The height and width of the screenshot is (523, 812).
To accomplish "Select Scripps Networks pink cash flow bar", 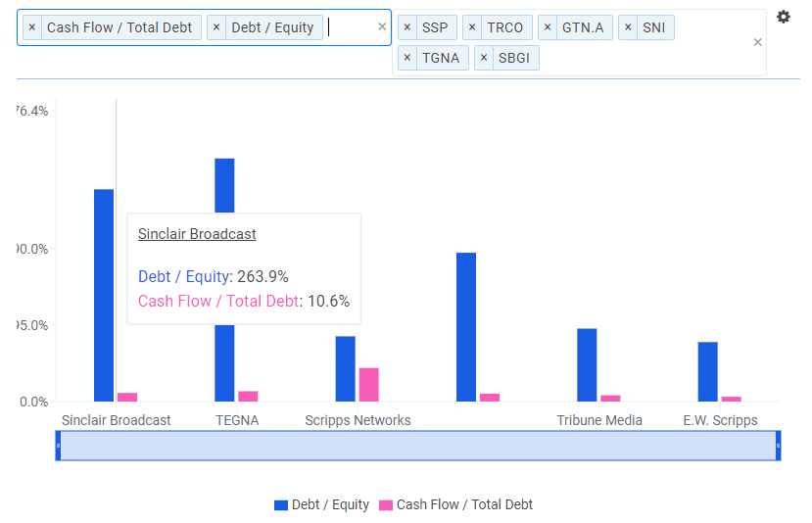I will (x=368, y=384).
